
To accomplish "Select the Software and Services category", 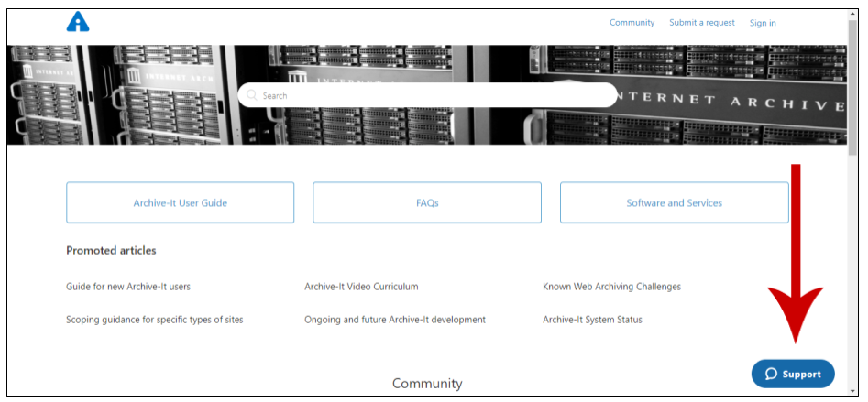I will [674, 202].
